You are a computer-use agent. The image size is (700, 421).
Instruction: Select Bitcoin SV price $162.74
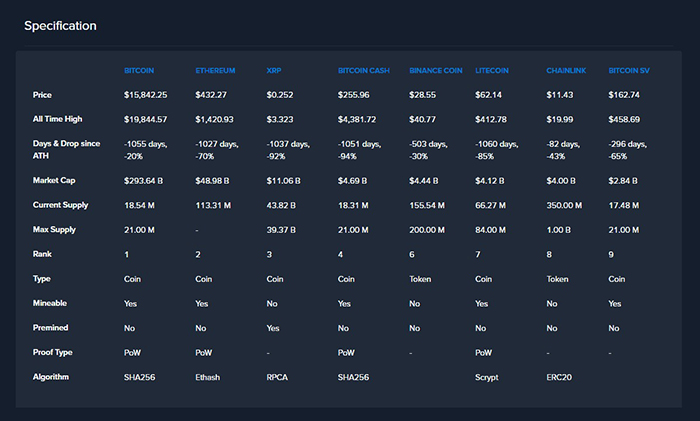click(x=624, y=95)
